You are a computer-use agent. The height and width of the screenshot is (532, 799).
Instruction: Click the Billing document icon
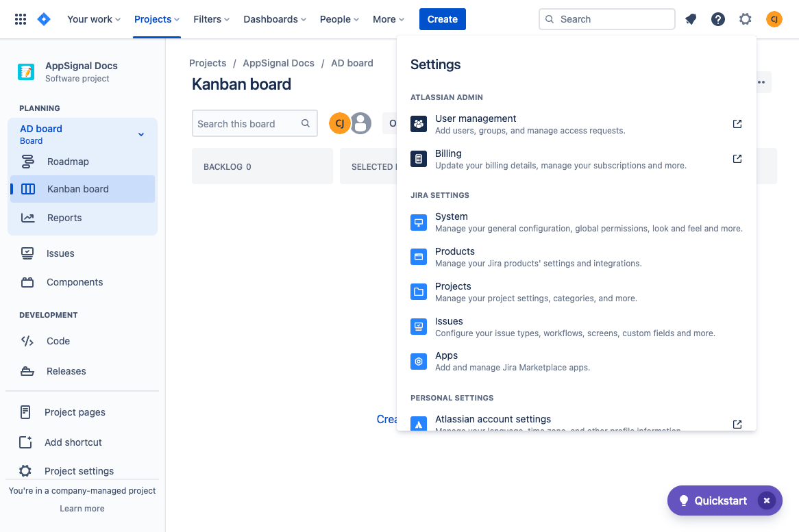pyautogui.click(x=419, y=159)
